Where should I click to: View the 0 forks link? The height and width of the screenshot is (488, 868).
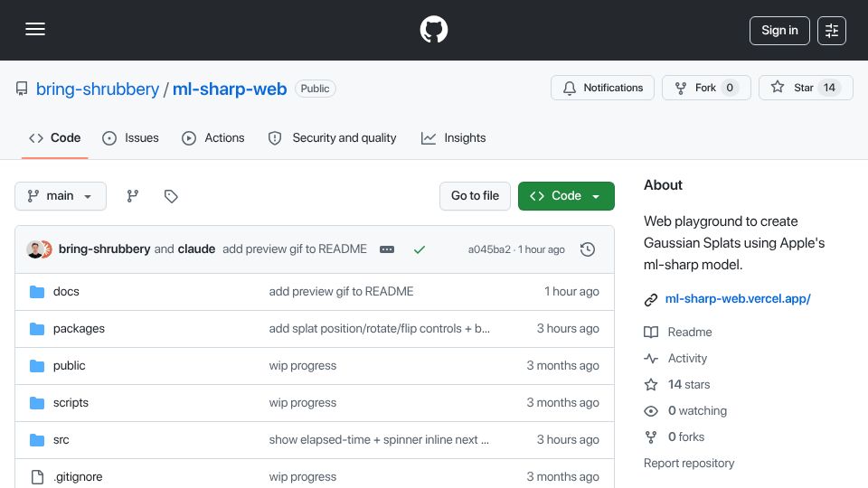coord(686,437)
